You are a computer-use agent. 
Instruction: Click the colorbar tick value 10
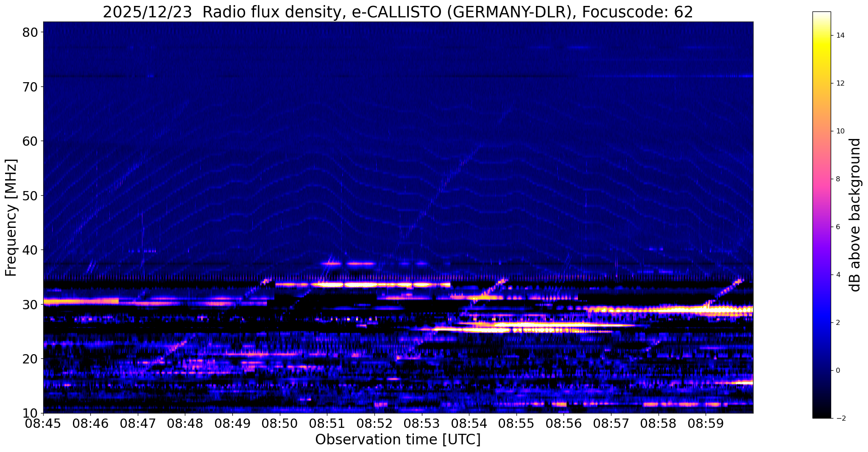tap(840, 131)
